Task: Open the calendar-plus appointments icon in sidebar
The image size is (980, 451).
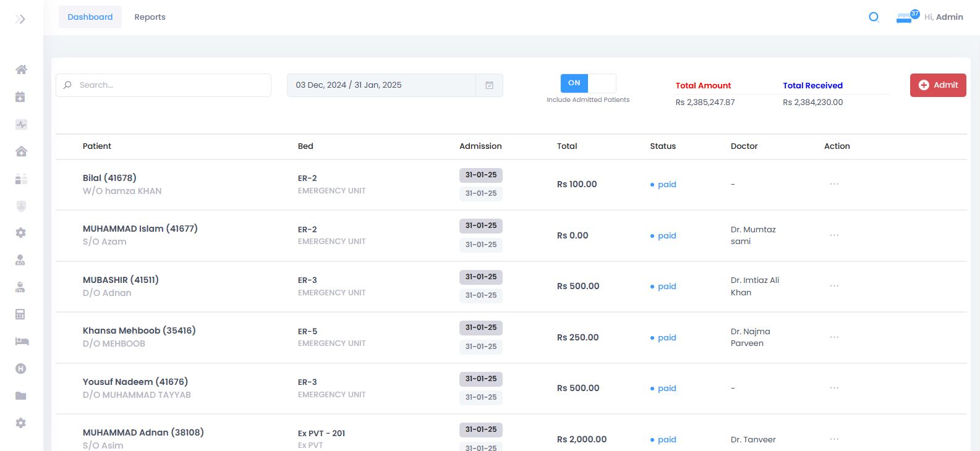Action: [x=20, y=96]
